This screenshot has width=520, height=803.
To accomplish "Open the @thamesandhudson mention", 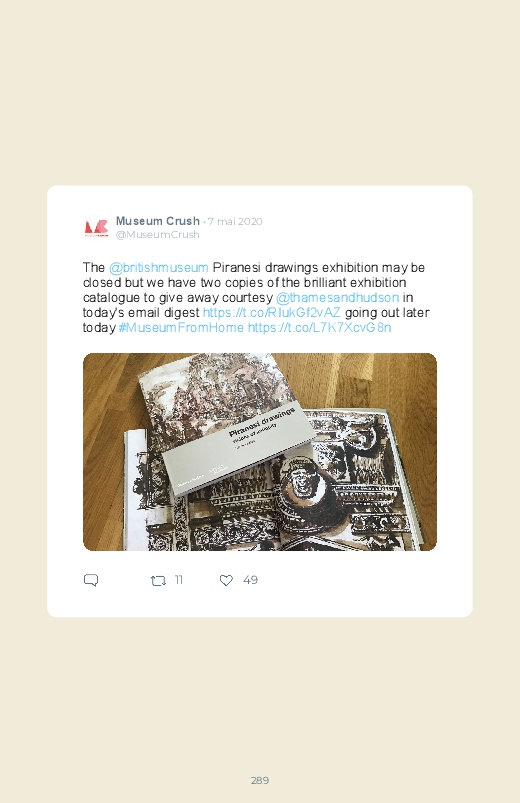I will click(x=337, y=297).
